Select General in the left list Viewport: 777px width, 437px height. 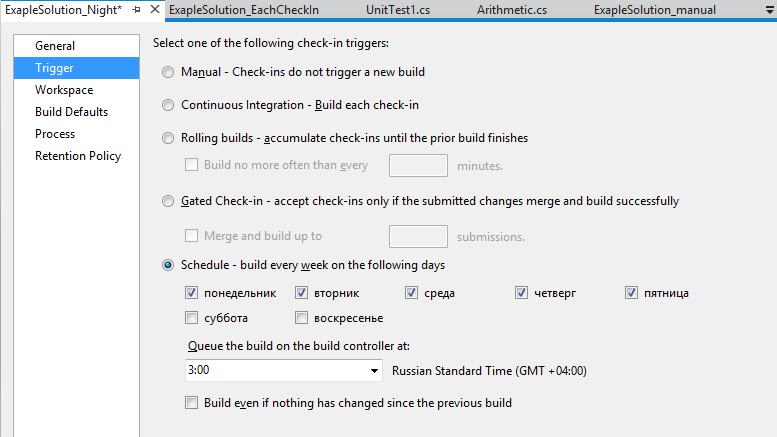tap(55, 46)
